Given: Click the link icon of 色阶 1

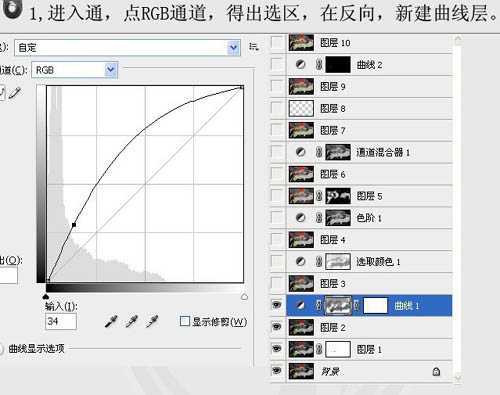Looking at the screenshot, I should pos(319,218).
